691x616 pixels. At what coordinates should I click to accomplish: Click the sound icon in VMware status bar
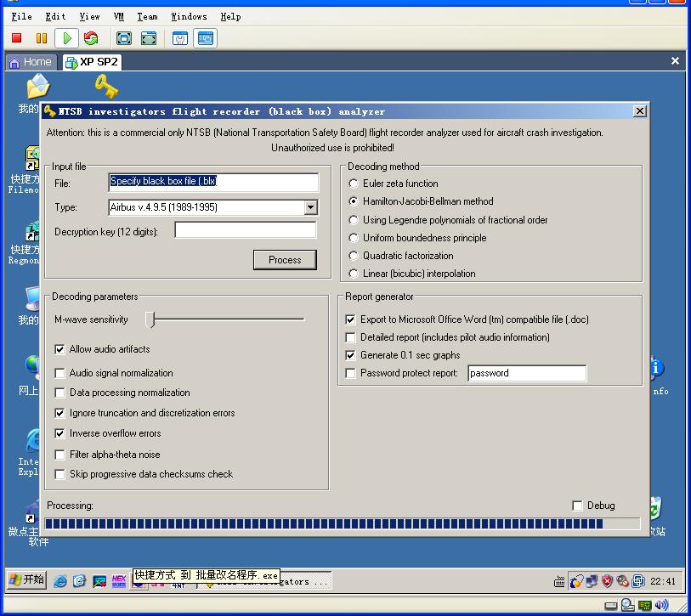point(661,605)
